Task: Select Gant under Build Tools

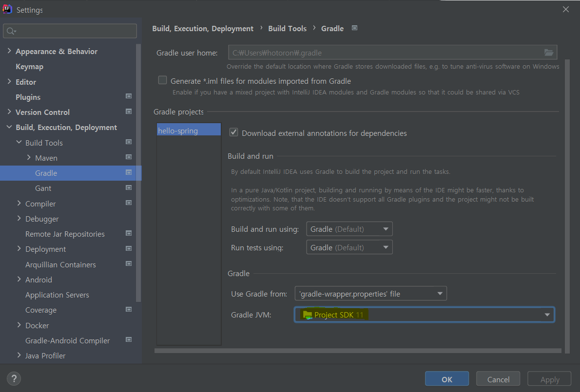Action: point(43,188)
